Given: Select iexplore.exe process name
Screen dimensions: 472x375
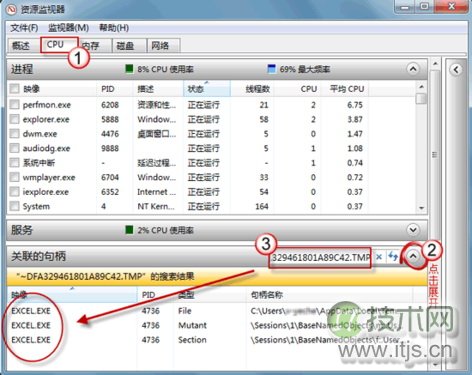Looking at the screenshot, I should [46, 192].
